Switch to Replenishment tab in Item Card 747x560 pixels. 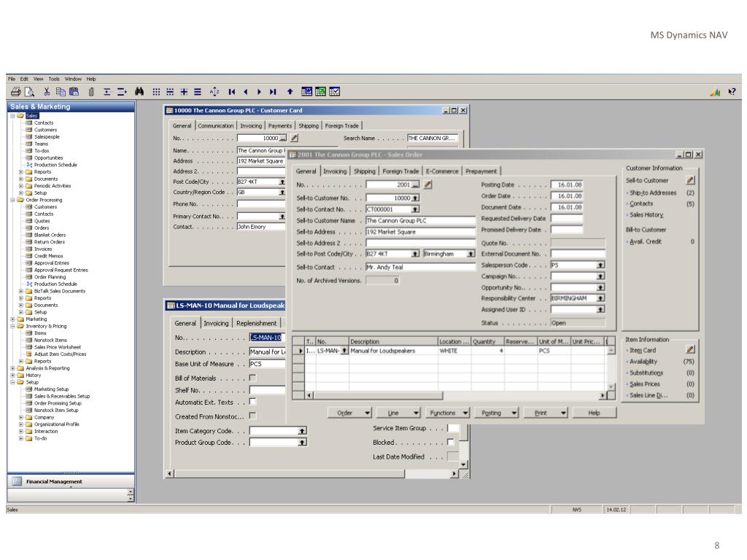[x=256, y=323]
